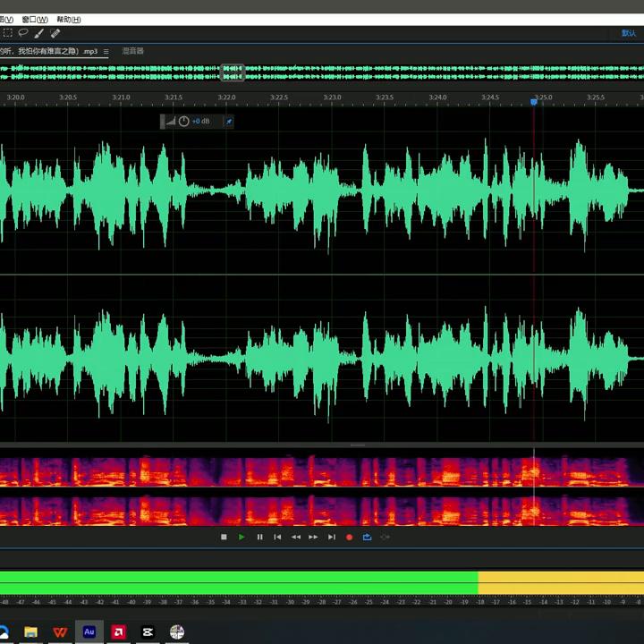644x644 pixels.
Task: Click the Fast Forward button
Action: coord(313,537)
